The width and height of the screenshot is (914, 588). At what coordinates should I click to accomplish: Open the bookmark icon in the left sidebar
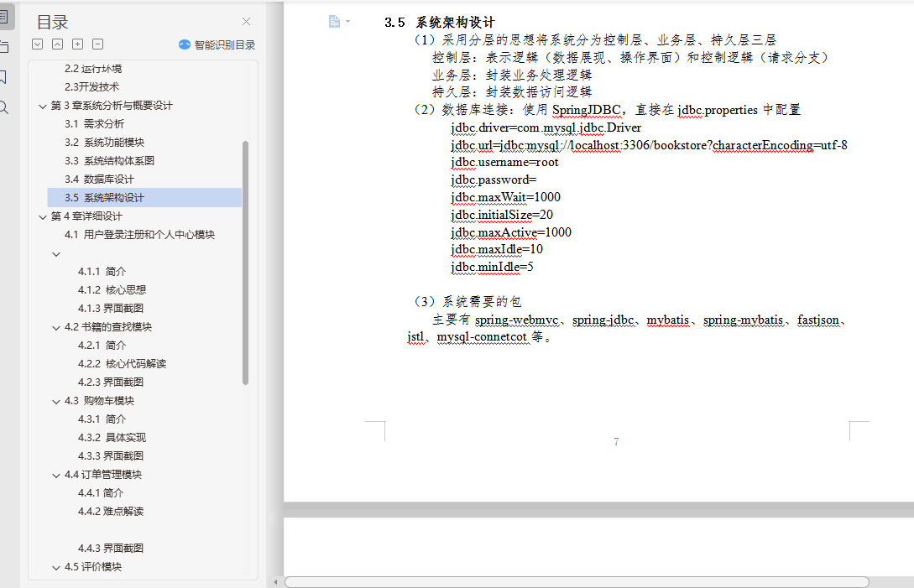coord(3,77)
